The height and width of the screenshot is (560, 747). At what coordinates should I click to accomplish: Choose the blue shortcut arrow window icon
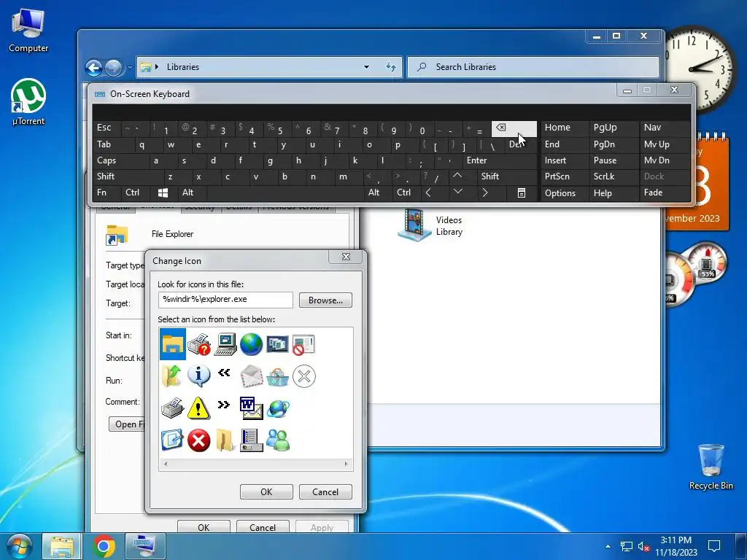(x=172, y=440)
